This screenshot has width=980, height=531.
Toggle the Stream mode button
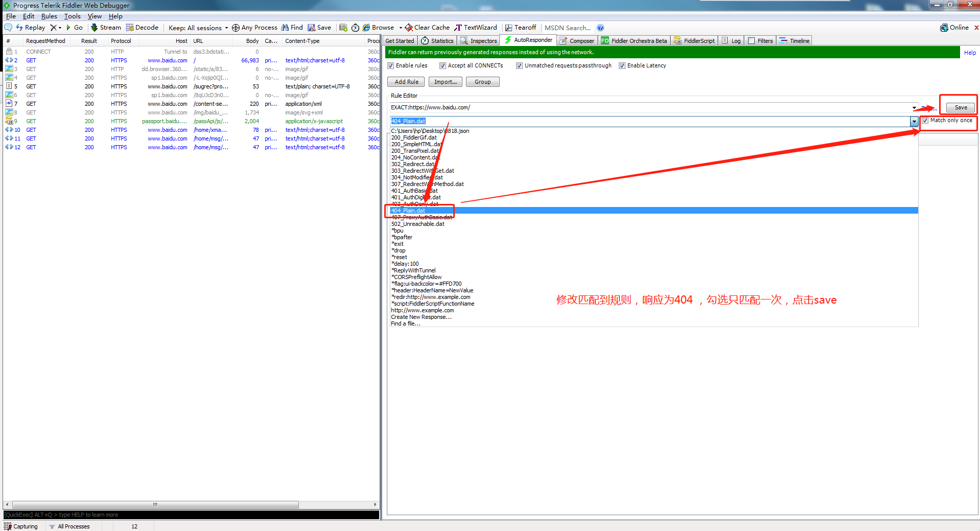(x=106, y=28)
